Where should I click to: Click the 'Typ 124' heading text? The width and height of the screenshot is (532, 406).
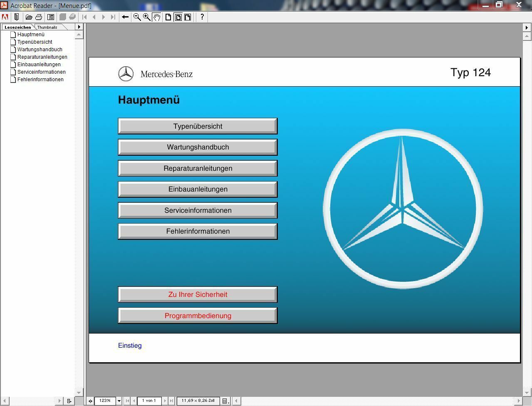(x=470, y=72)
